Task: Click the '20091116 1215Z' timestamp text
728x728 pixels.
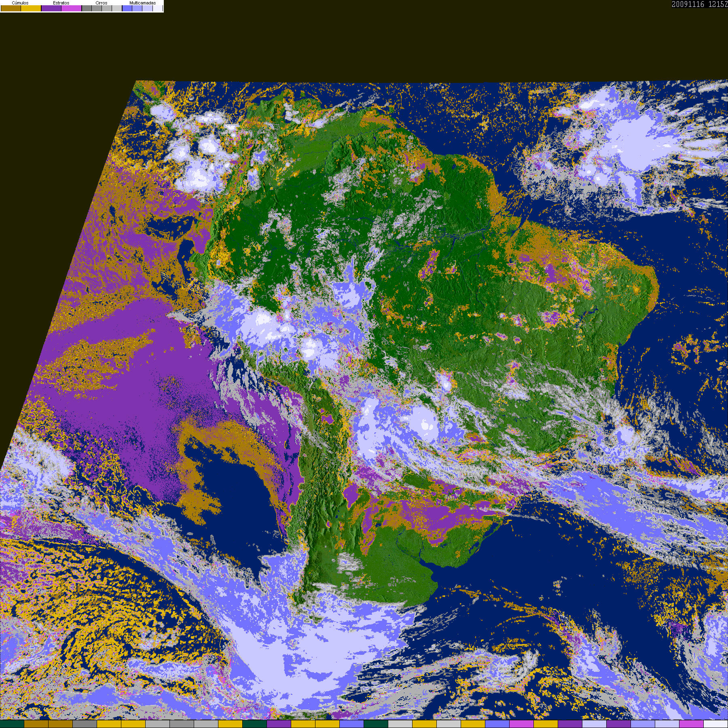Action: 700,4
